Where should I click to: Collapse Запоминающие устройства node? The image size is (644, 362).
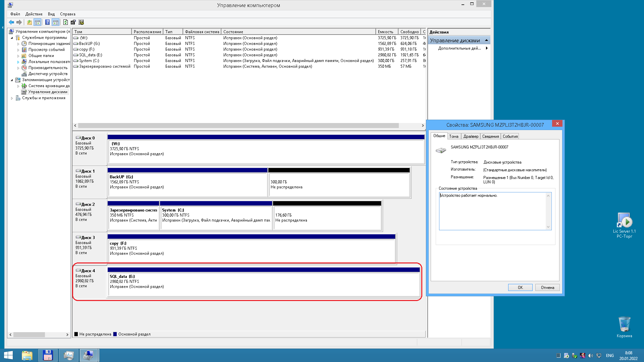click(x=12, y=80)
